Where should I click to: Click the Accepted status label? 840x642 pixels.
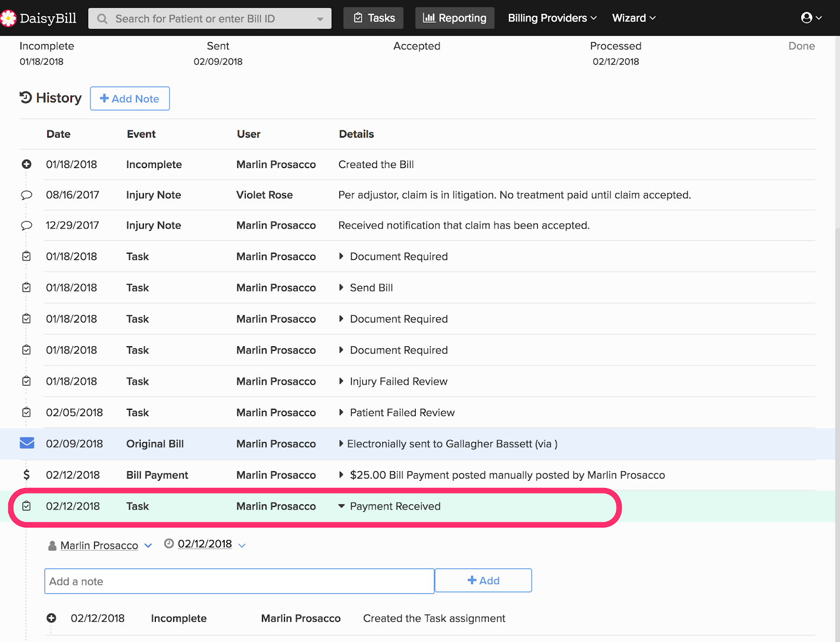tap(417, 46)
